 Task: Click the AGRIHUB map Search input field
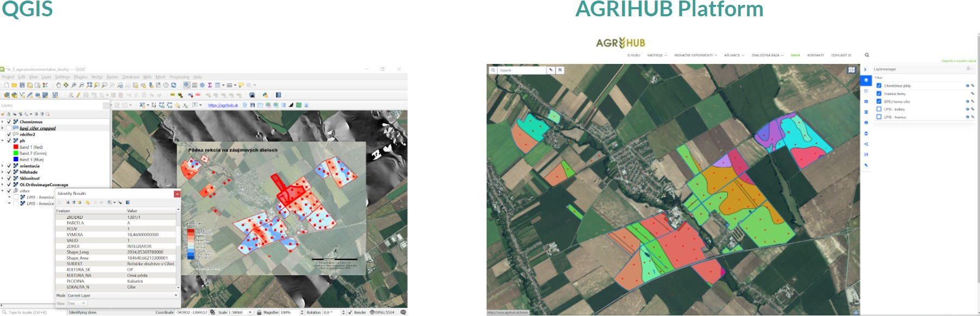tap(522, 70)
